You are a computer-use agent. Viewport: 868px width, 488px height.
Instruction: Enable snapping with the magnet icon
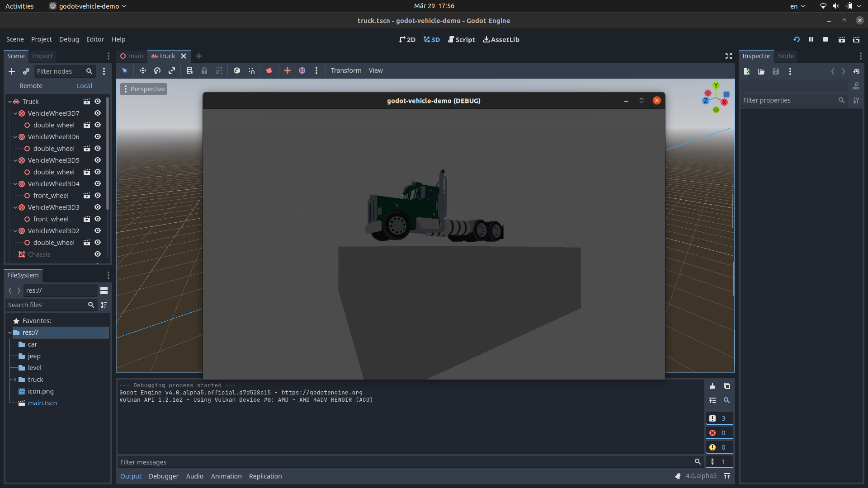click(x=252, y=70)
